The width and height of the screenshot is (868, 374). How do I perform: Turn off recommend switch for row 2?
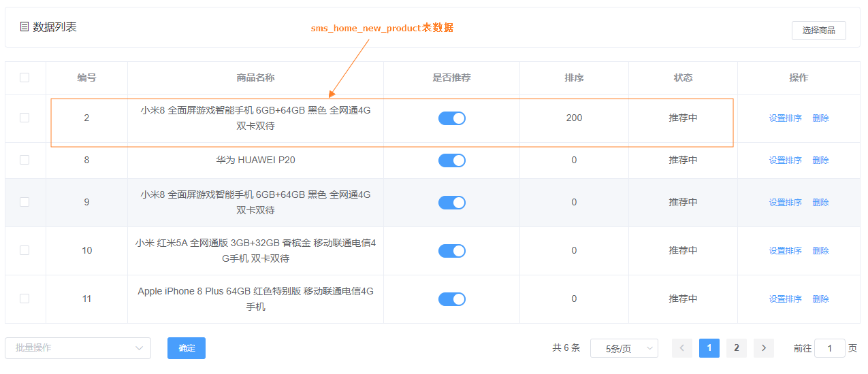pos(451,118)
